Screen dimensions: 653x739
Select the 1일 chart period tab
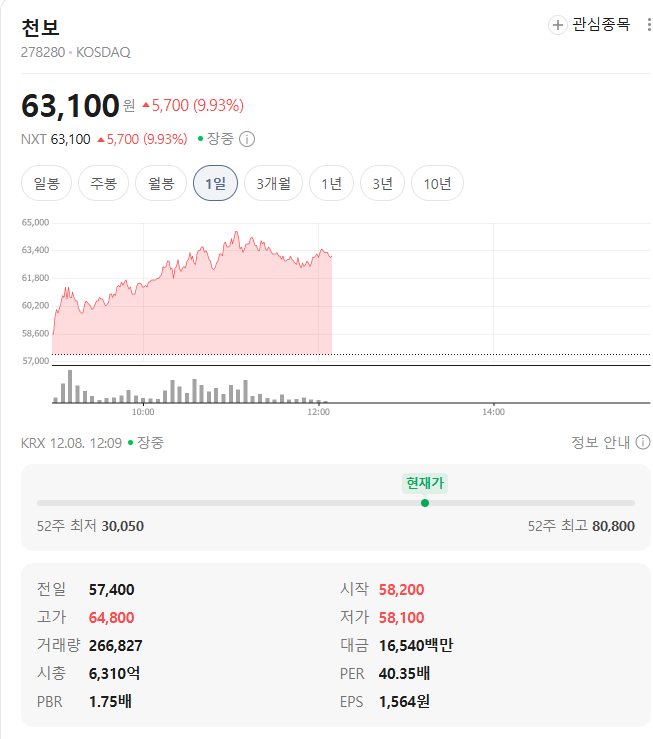pyautogui.click(x=215, y=183)
